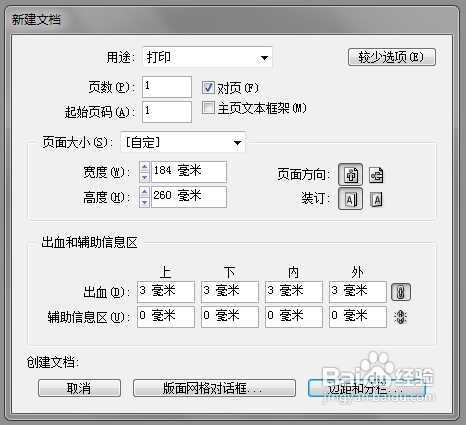Click the 宽度 field showing 184 毫米

(189, 172)
